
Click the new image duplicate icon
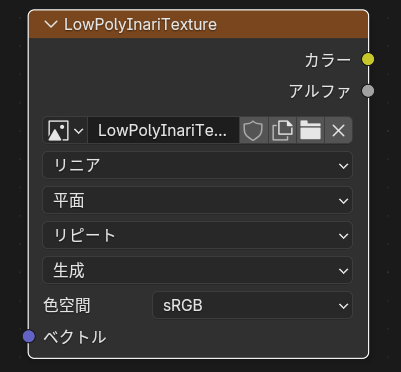[x=282, y=130]
